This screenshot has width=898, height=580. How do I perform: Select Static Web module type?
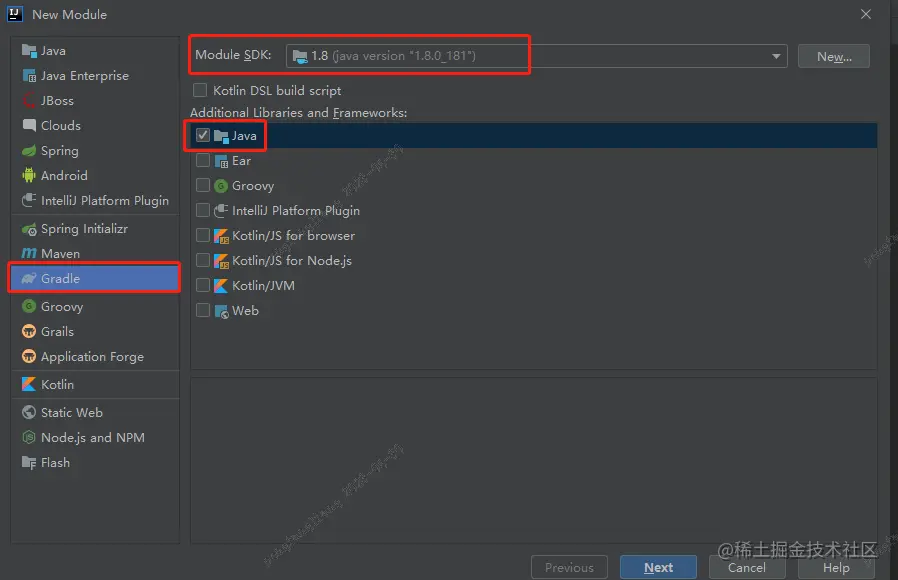tap(95, 412)
